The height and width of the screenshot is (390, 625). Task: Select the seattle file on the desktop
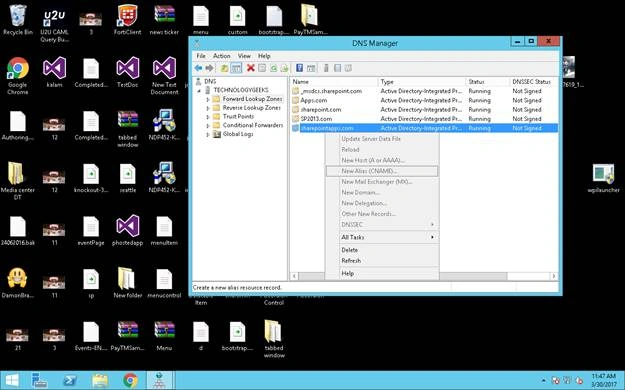coord(128,178)
